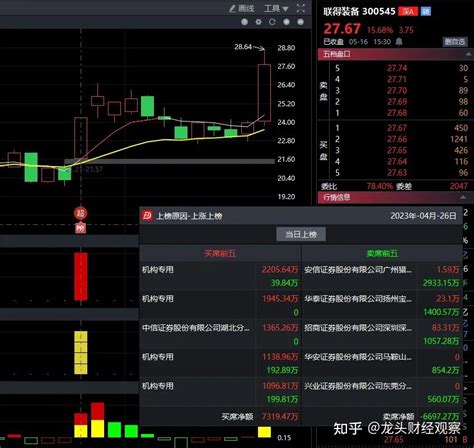Image resolution: width=474 pixels, height=448 pixels.
Task: Click the bid volume 1241
Action: coord(459,139)
